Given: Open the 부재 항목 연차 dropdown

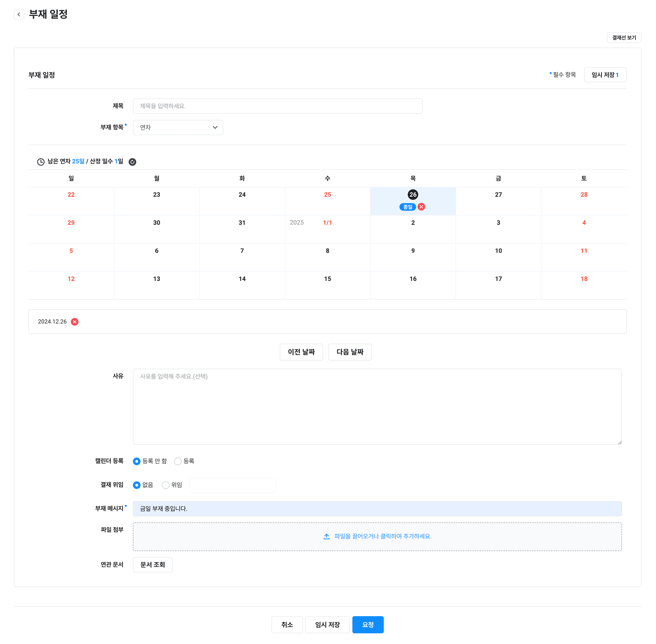Looking at the screenshot, I should point(178,128).
